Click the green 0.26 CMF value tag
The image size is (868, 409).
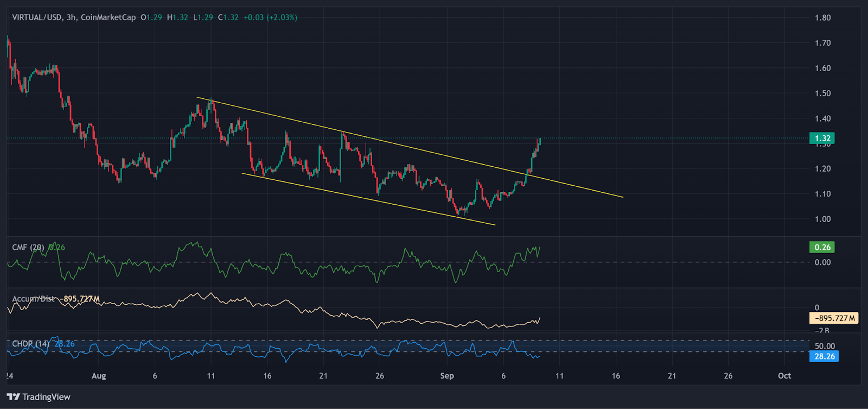tap(822, 247)
